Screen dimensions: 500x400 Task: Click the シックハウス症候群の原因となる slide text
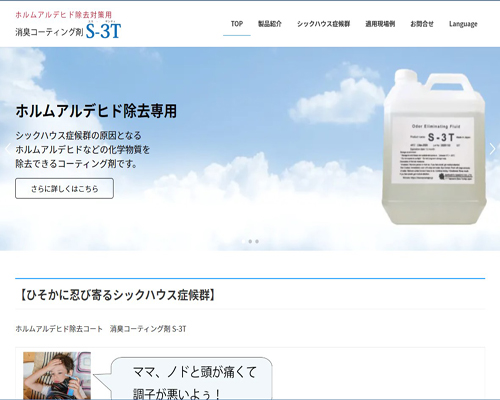(78, 136)
